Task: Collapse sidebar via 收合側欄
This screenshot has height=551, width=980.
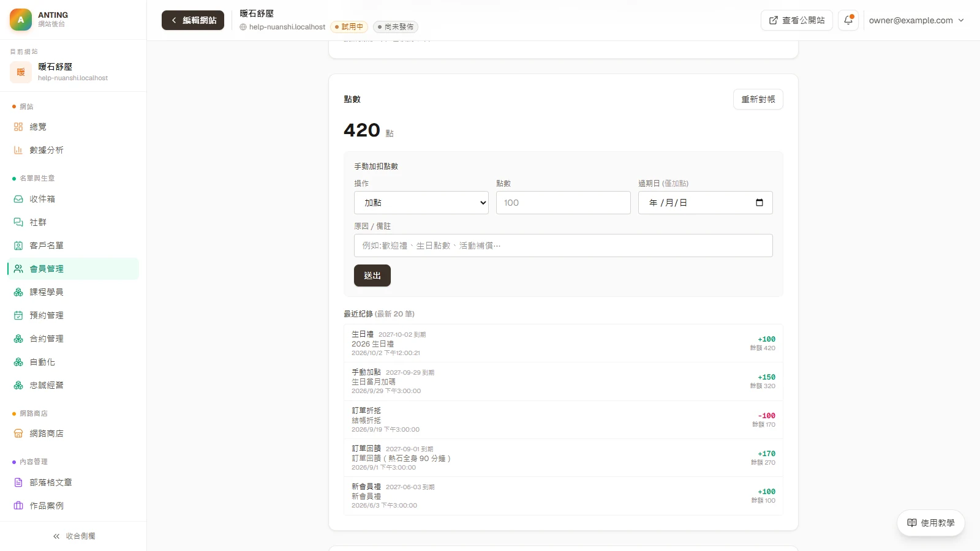Action: (73, 536)
